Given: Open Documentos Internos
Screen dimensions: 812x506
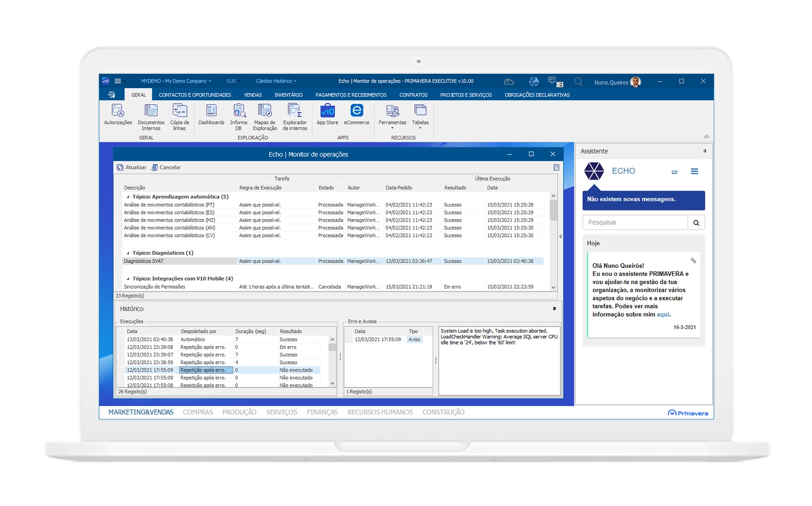Looking at the screenshot, I should pyautogui.click(x=151, y=118).
